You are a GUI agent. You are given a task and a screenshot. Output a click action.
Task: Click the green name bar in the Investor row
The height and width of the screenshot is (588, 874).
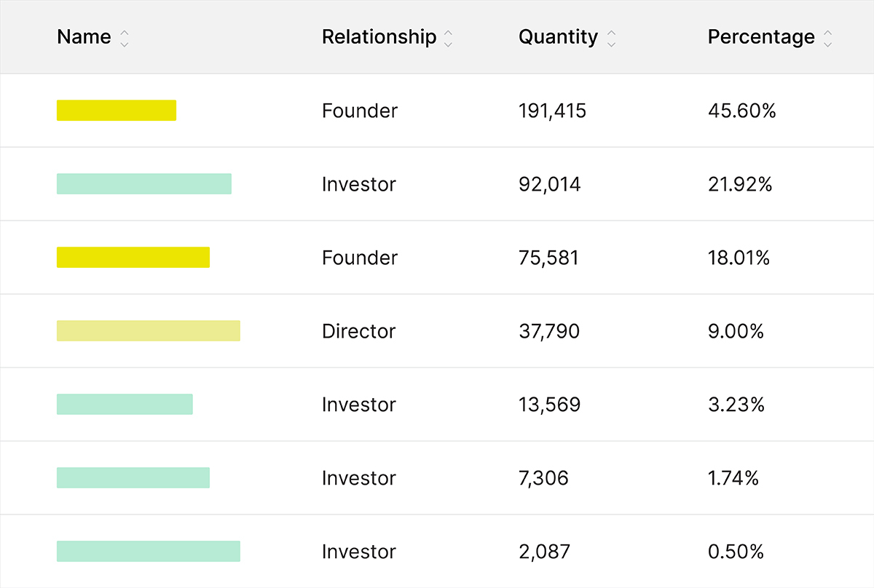pyautogui.click(x=143, y=183)
